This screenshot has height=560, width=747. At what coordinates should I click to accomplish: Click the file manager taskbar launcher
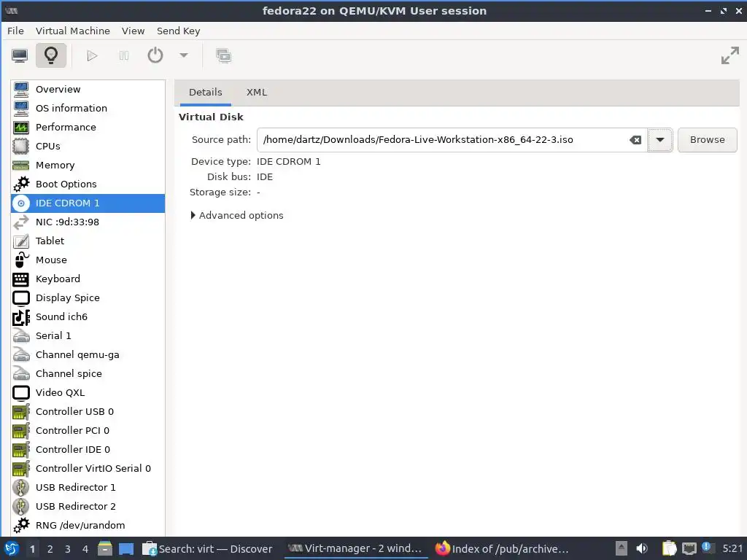pos(105,548)
